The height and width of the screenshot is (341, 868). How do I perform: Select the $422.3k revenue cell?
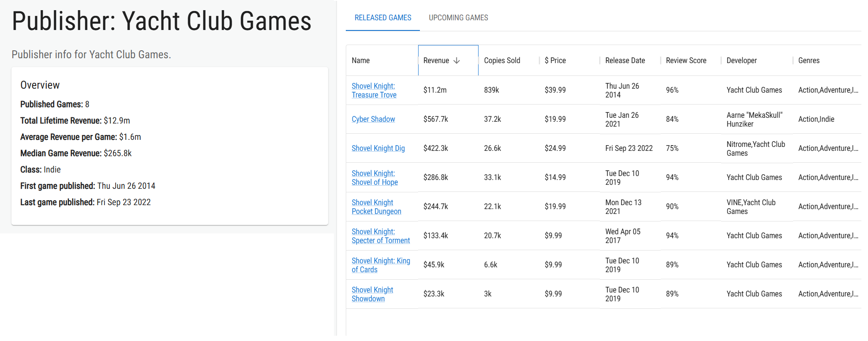click(448, 148)
